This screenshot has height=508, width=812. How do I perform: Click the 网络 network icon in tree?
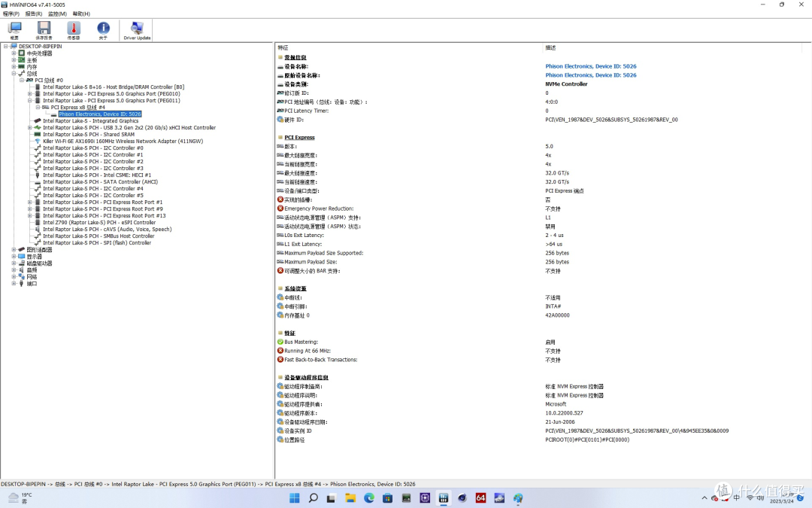click(22, 277)
